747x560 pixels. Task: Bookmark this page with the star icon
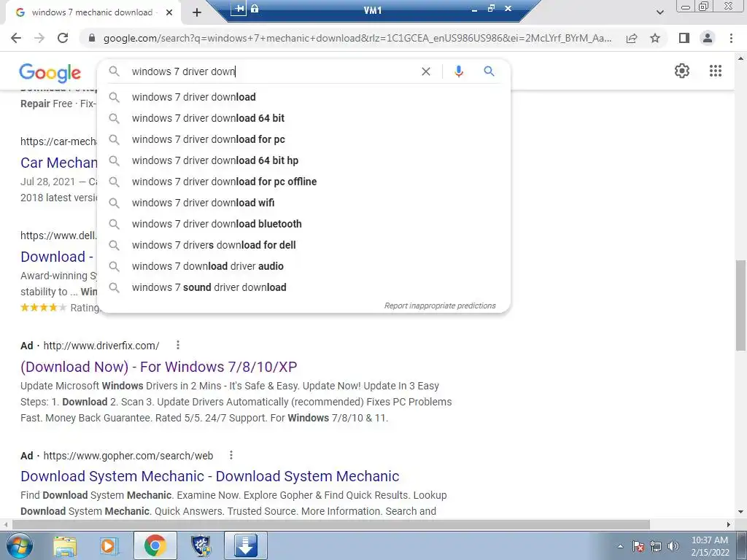[655, 38]
